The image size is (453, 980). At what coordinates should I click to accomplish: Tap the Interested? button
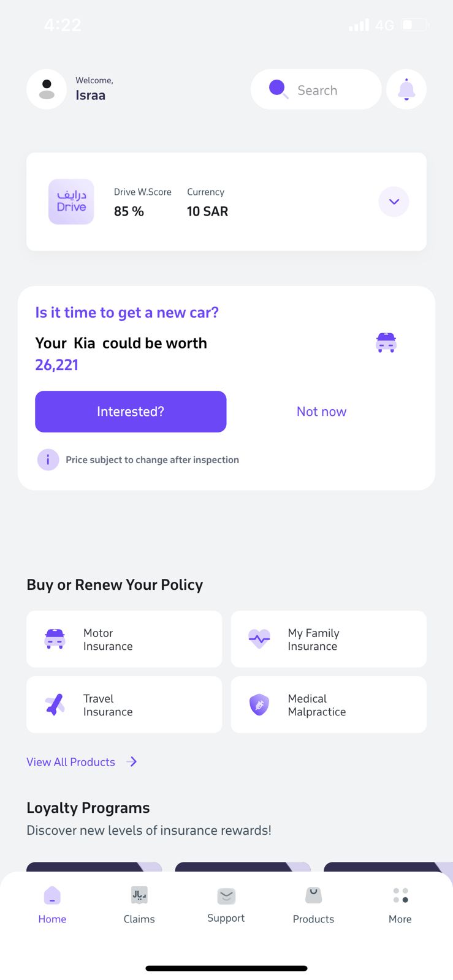(131, 412)
